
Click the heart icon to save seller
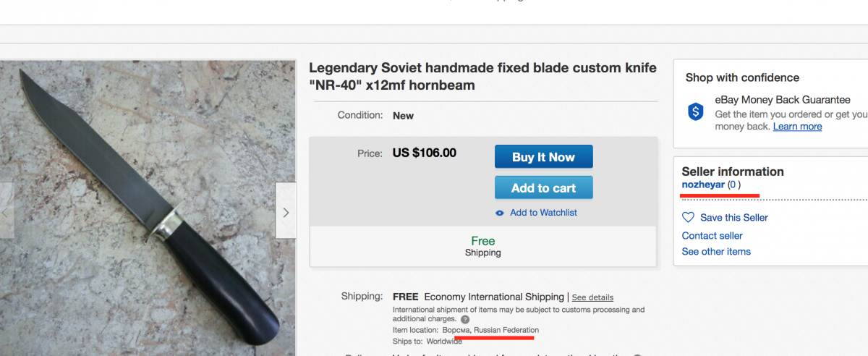point(689,217)
